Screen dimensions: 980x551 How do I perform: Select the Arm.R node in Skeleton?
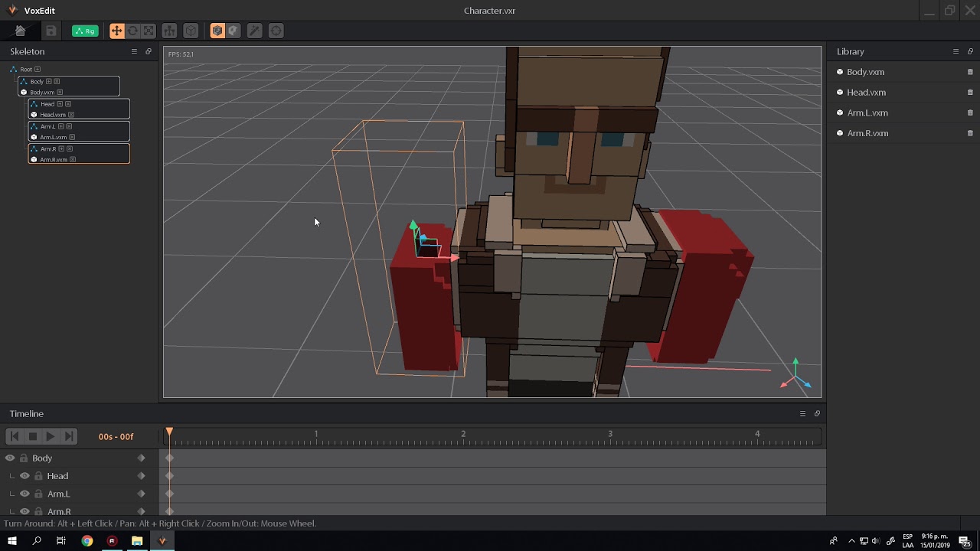point(48,148)
